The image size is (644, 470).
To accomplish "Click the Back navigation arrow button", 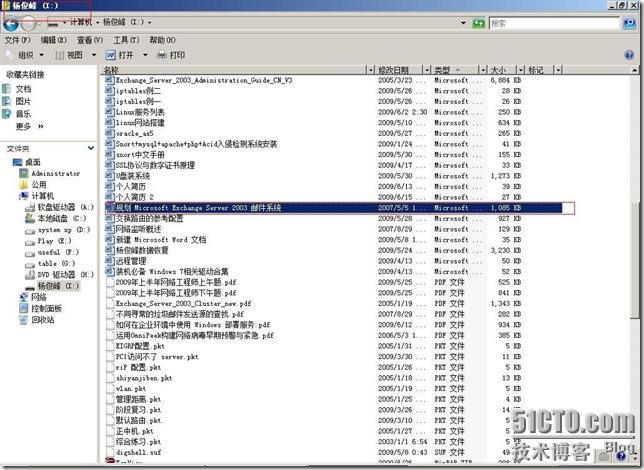I will pyautogui.click(x=11, y=24).
